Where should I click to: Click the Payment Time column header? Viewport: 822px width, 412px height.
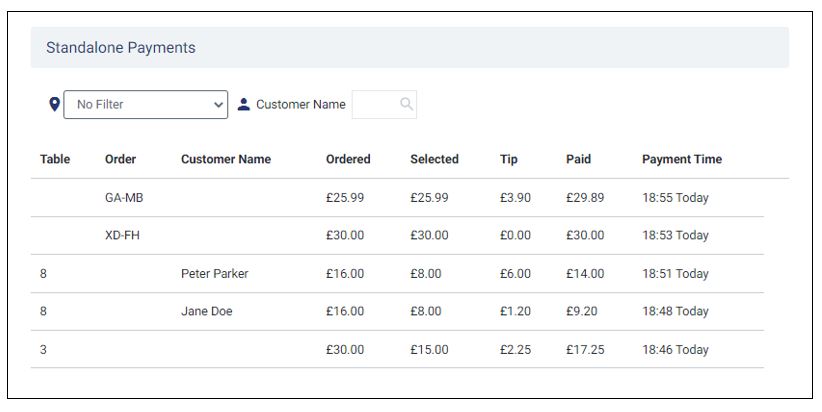(682, 159)
